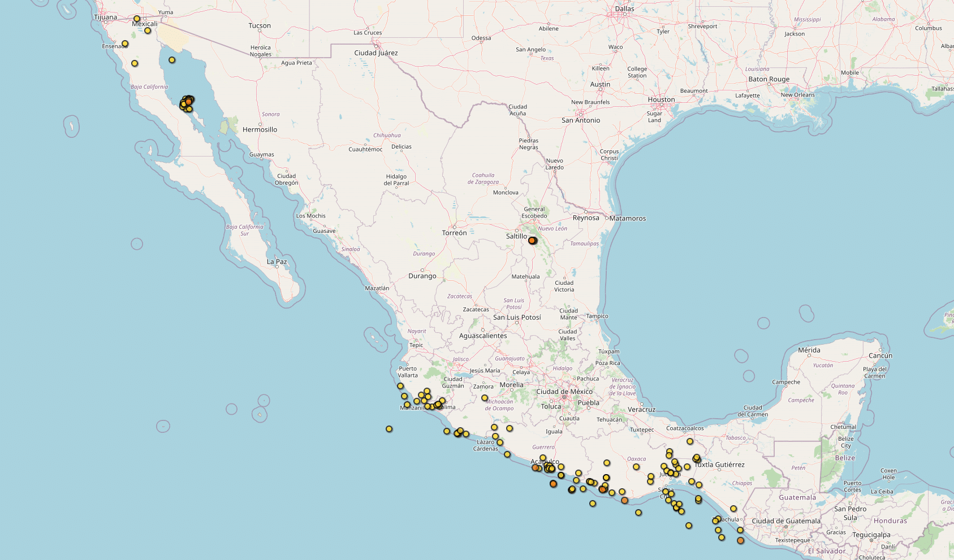Click the Mexicali city label
The width and height of the screenshot is (954, 560).
point(145,24)
